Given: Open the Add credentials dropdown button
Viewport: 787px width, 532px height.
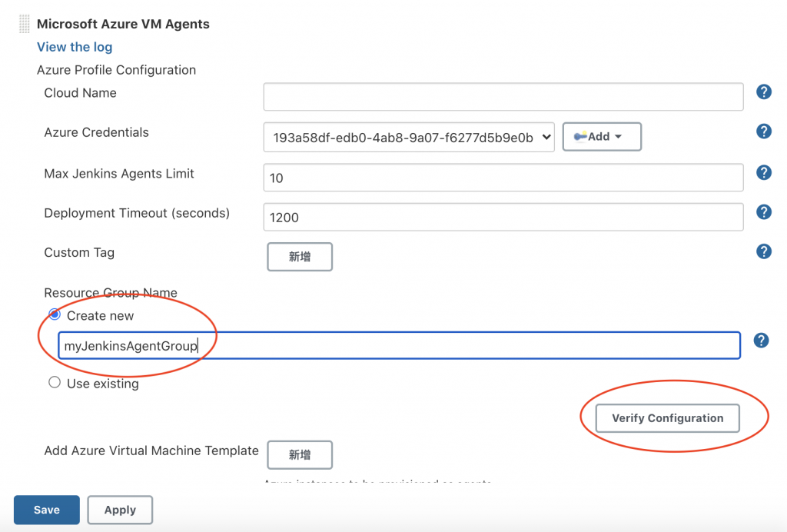Looking at the screenshot, I should 601,137.
